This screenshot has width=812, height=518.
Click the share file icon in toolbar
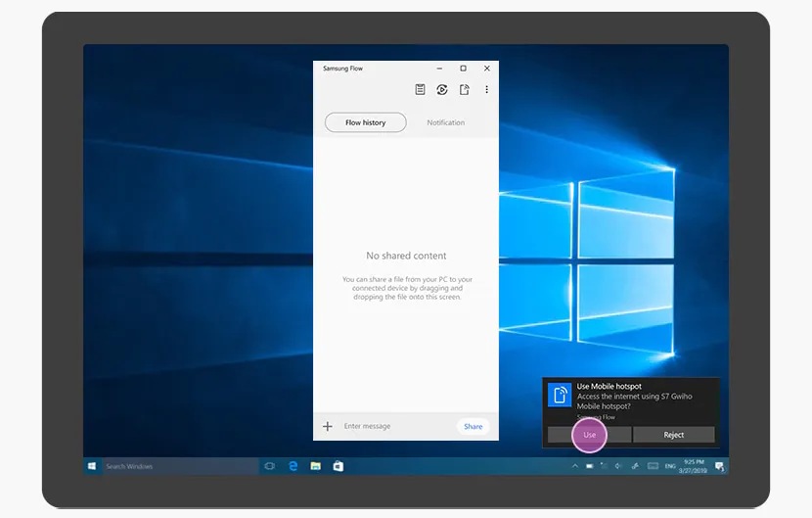pyautogui.click(x=465, y=90)
